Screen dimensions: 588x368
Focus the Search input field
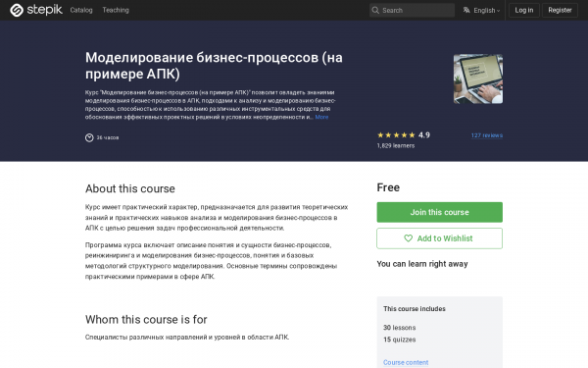coord(412,10)
